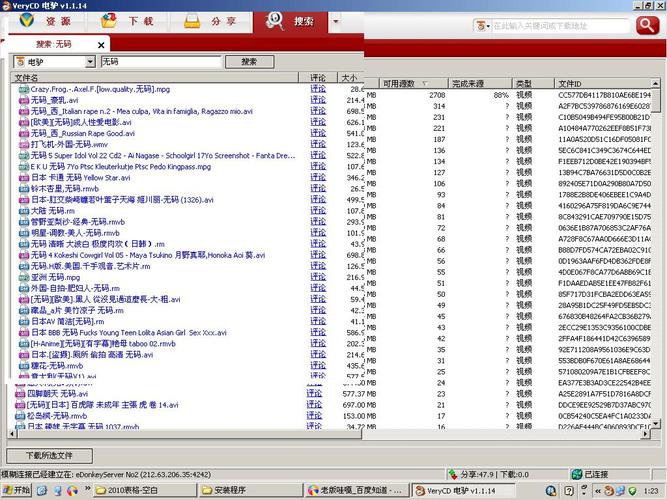Expand quick launch overflow » chevron
This screenshot has width=667, height=500.
pyautogui.click(x=88, y=488)
